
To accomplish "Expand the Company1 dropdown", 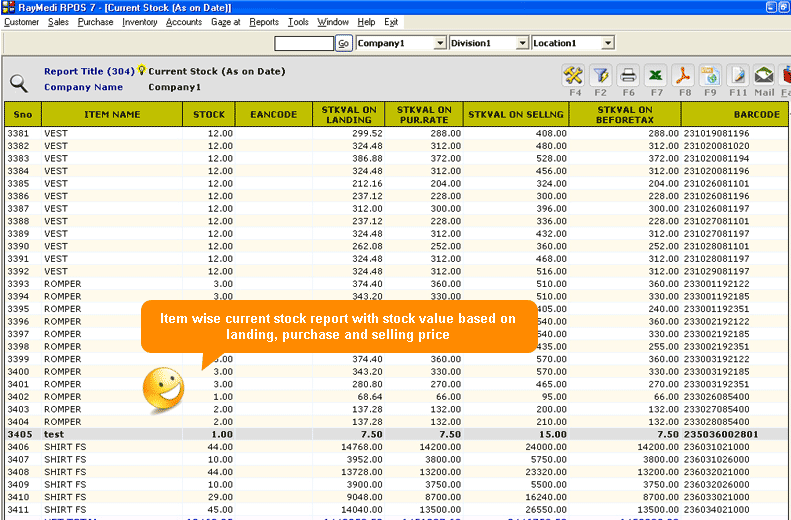I will tap(440, 43).
